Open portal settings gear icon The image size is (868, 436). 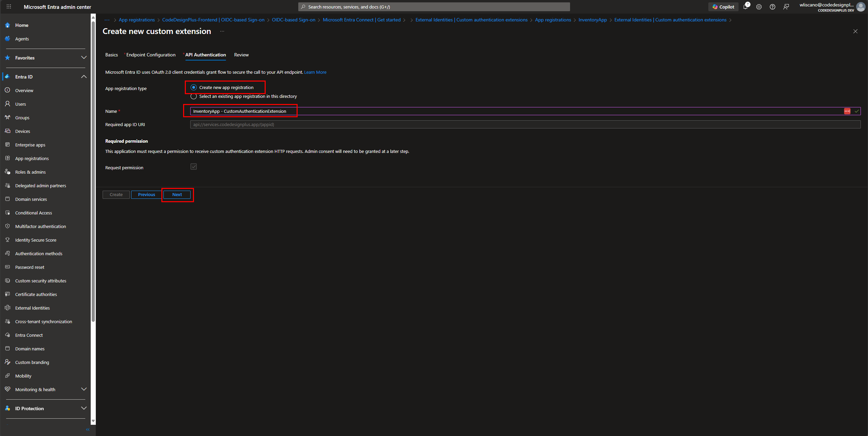[x=759, y=7]
